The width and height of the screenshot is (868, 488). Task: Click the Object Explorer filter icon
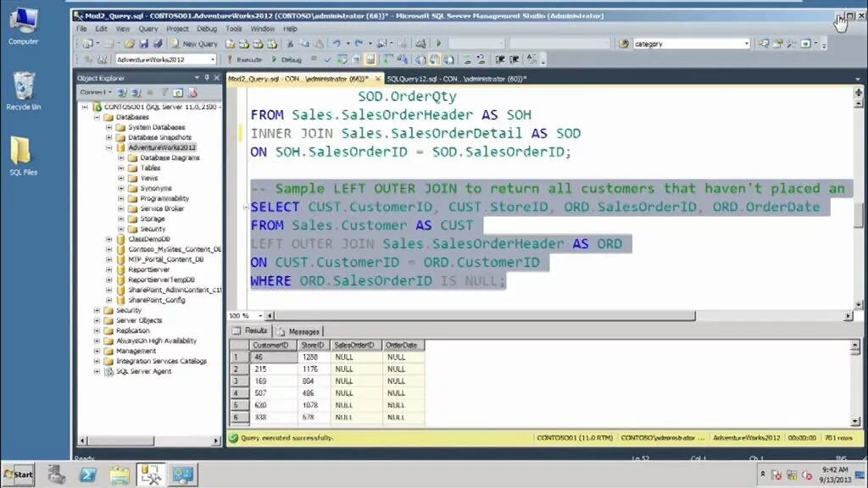coord(164,92)
